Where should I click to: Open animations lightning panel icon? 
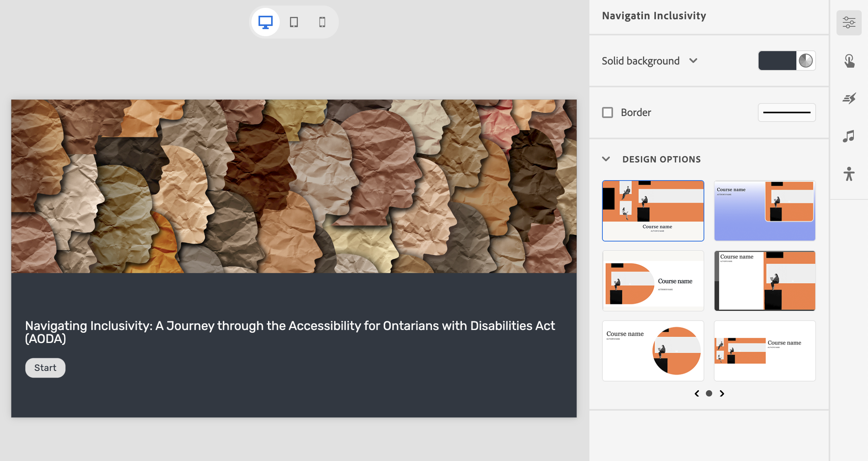[849, 98]
